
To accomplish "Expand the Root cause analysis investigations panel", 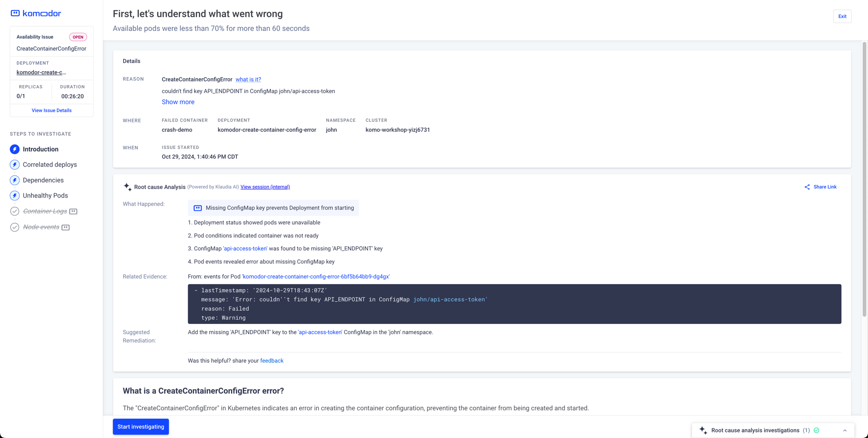I will (844, 430).
